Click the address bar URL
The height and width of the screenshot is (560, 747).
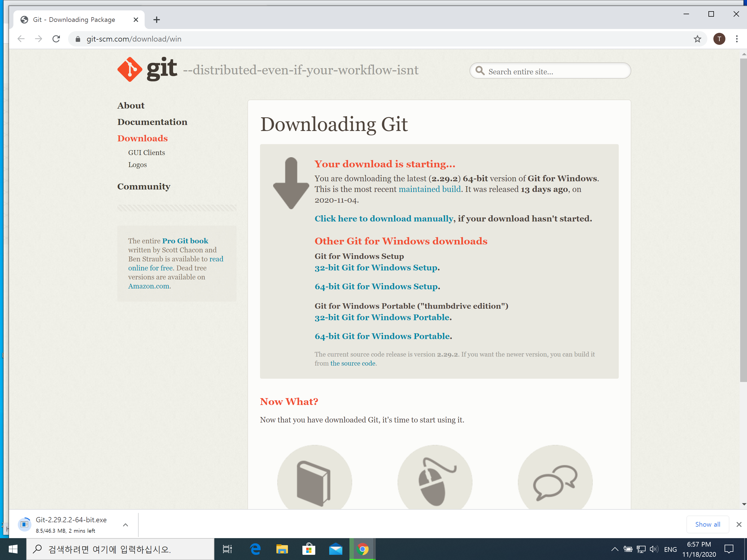[x=134, y=39]
